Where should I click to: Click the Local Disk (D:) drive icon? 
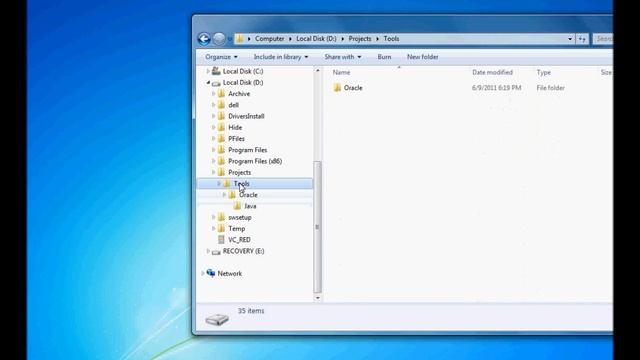216,83
